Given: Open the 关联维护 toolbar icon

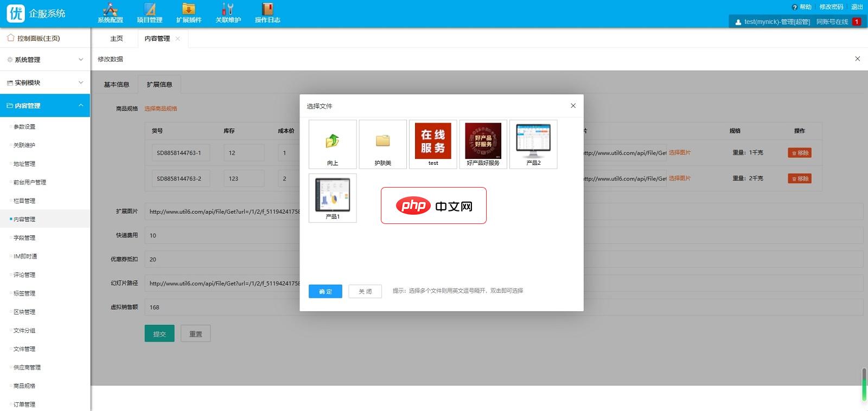Looking at the screenshot, I should tap(228, 13).
